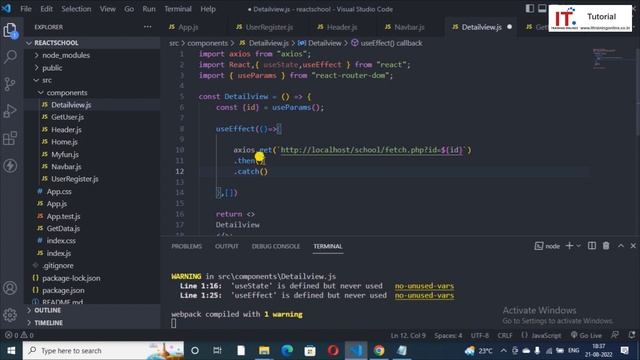This screenshot has height=360, width=640.
Task: Open the launch profile dropdown next to plus
Action: point(578,246)
